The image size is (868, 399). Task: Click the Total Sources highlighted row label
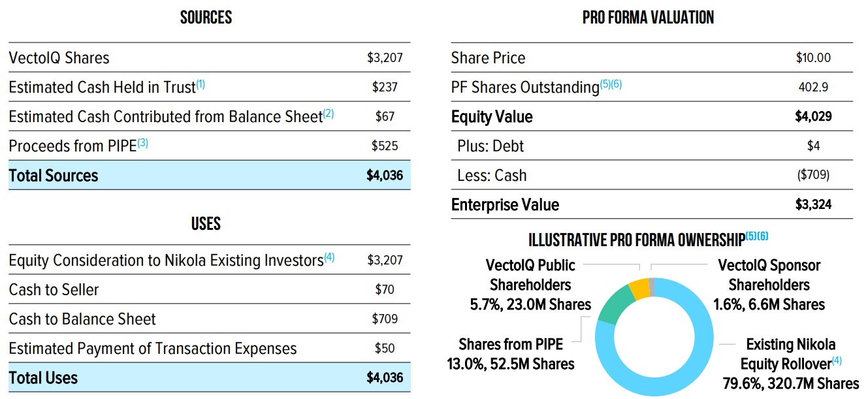click(x=54, y=176)
